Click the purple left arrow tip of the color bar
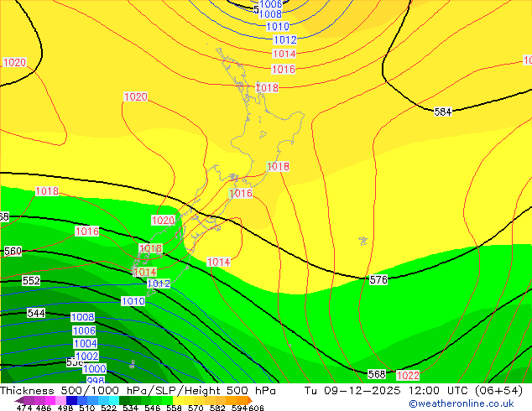Viewport: 532px width, 411px height. coord(18,400)
